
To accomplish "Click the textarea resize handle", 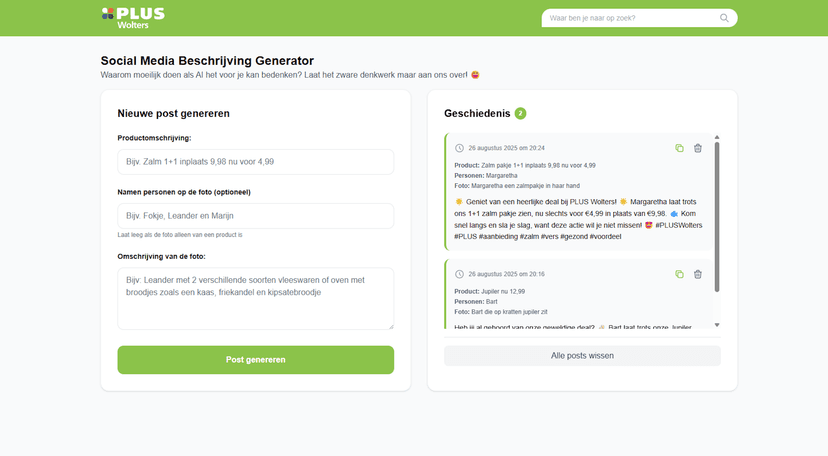I will tap(391, 326).
